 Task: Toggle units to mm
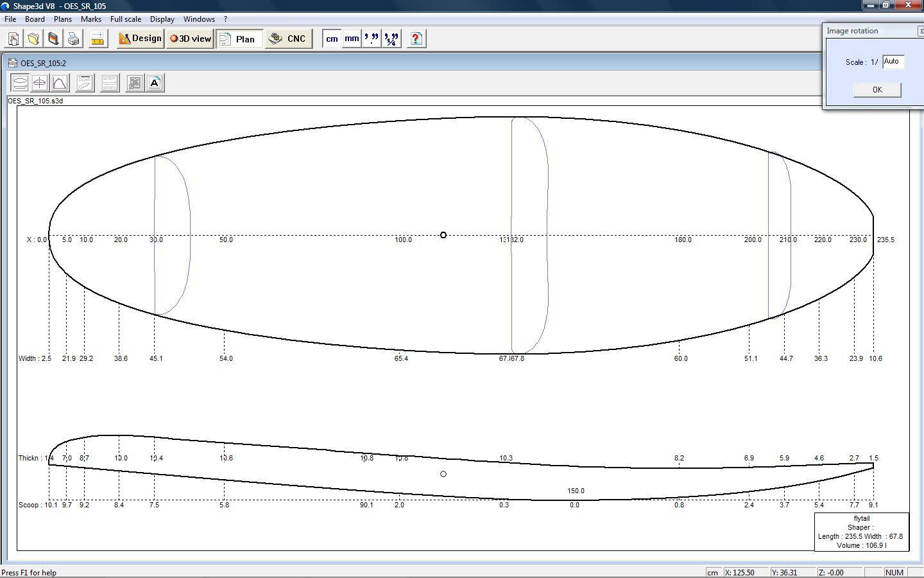(x=352, y=39)
